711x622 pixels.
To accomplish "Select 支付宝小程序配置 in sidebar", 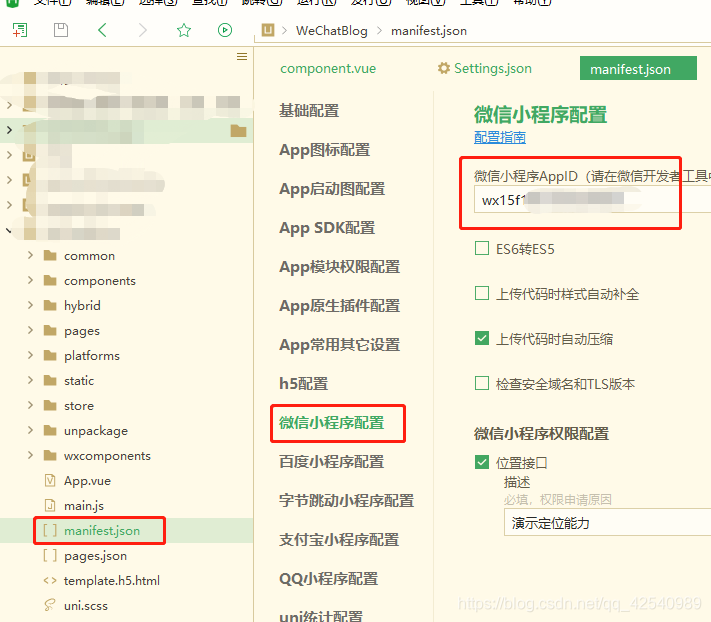I will tap(339, 539).
